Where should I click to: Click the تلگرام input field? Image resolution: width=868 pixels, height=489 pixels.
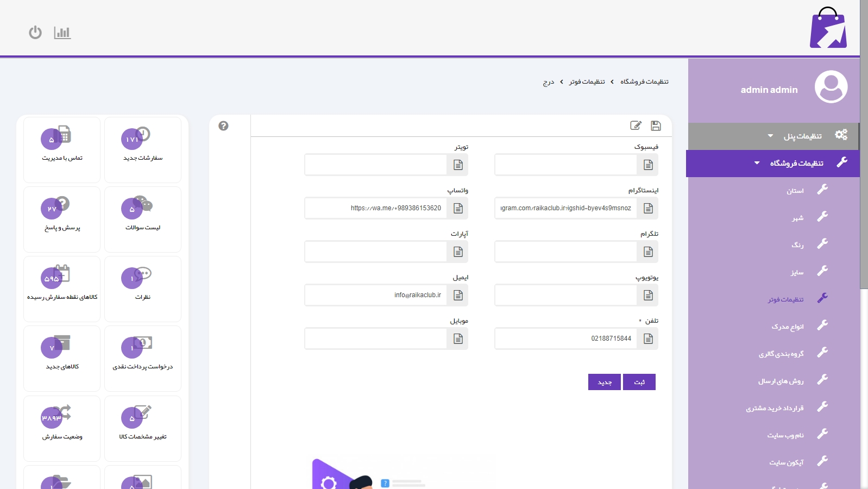pos(565,252)
